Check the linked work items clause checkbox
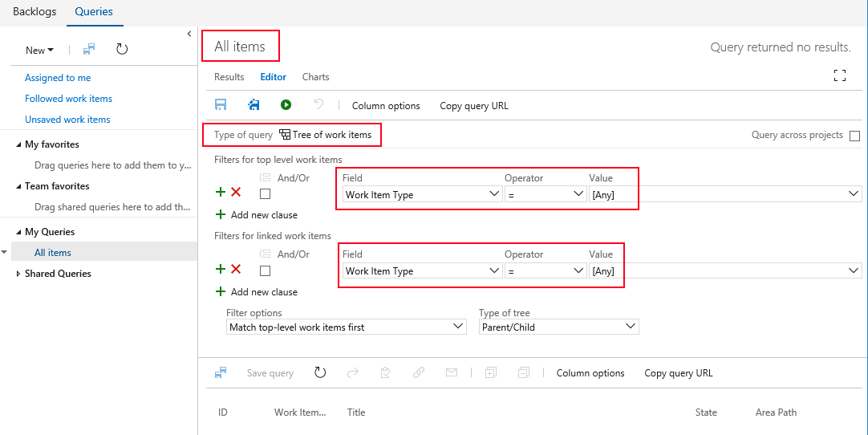 click(x=266, y=270)
